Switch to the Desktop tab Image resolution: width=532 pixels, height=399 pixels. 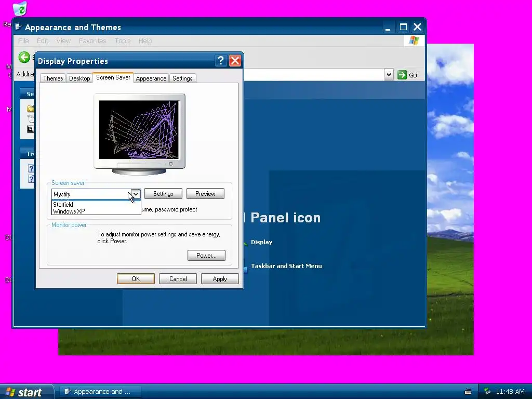click(79, 78)
